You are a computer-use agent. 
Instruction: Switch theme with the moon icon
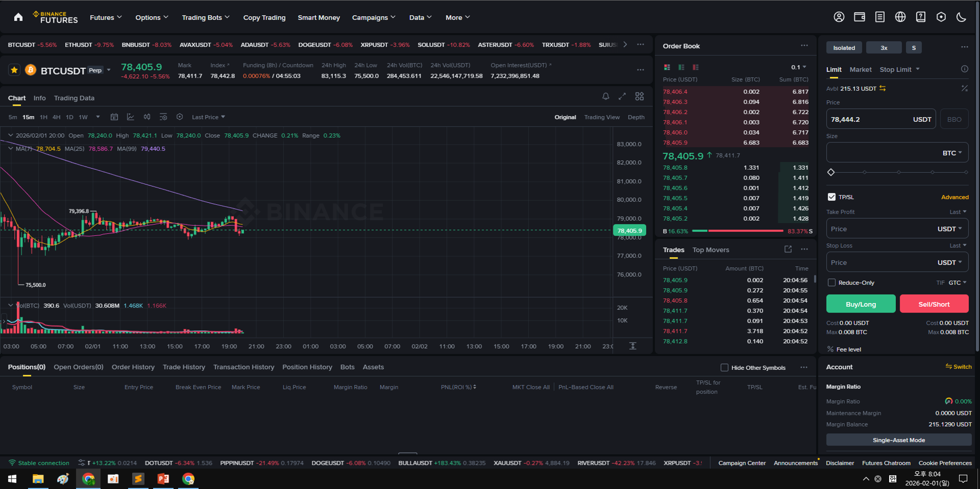click(x=961, y=17)
